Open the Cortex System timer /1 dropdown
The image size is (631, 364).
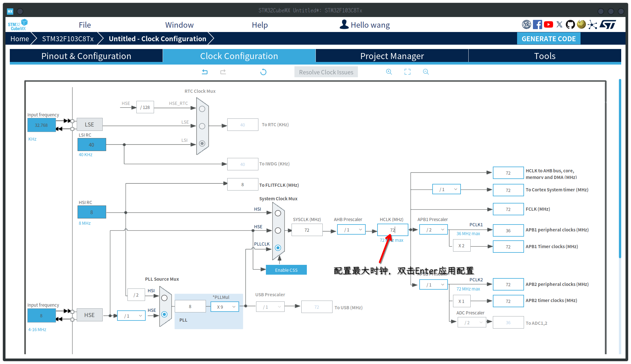click(x=446, y=189)
